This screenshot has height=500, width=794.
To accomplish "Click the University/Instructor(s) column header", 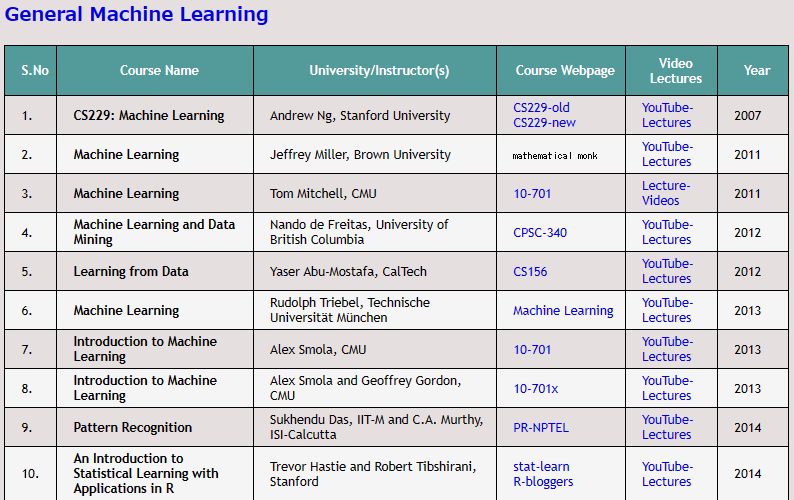I will click(x=375, y=70).
